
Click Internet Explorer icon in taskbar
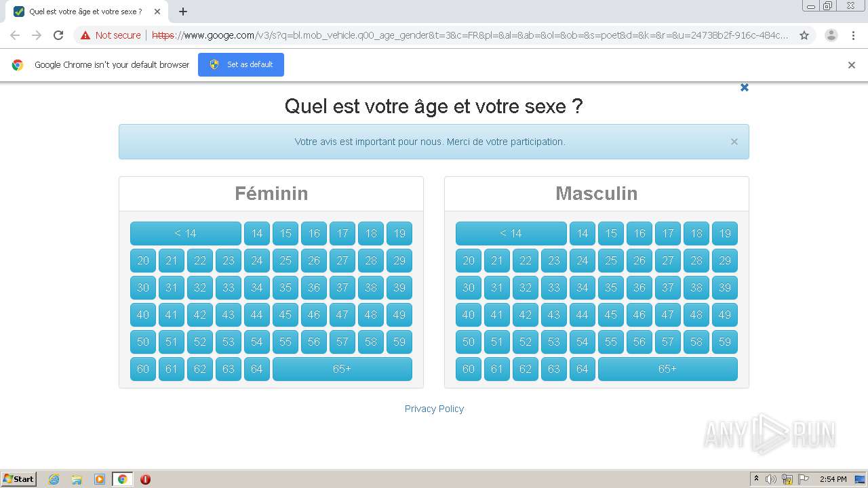coord(54,479)
